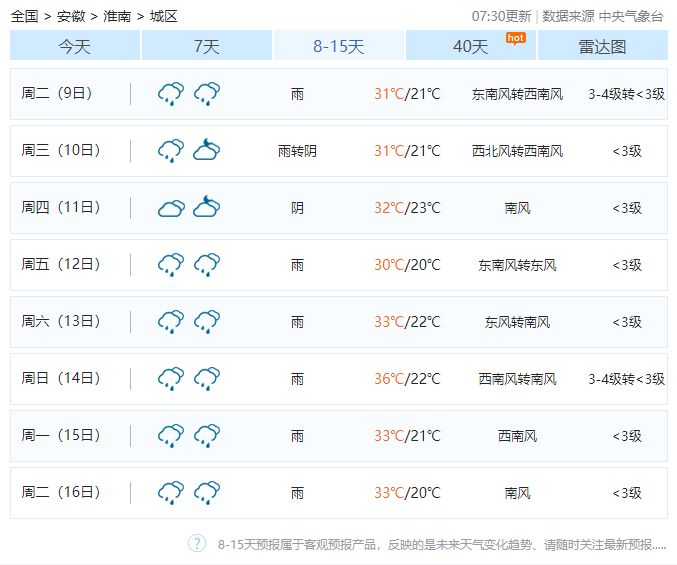Screen dimensions: 677x565
Task: Click the 3-4级转<3级 wind level for 9日
Action: [626, 94]
